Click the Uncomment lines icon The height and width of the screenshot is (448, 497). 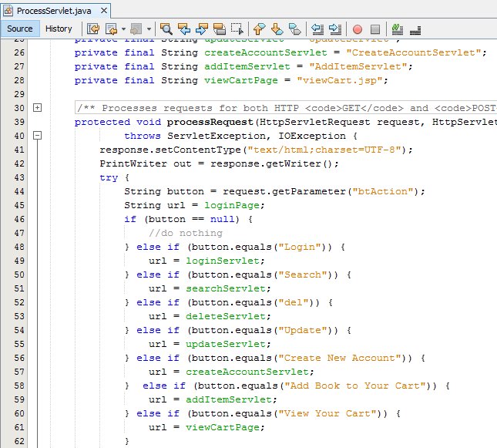pyautogui.click(x=415, y=29)
